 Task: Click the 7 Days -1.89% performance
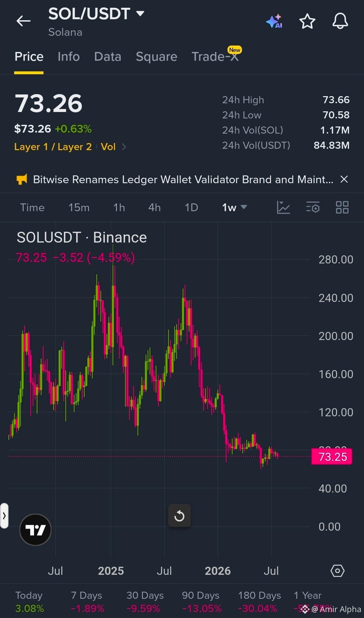(x=87, y=602)
